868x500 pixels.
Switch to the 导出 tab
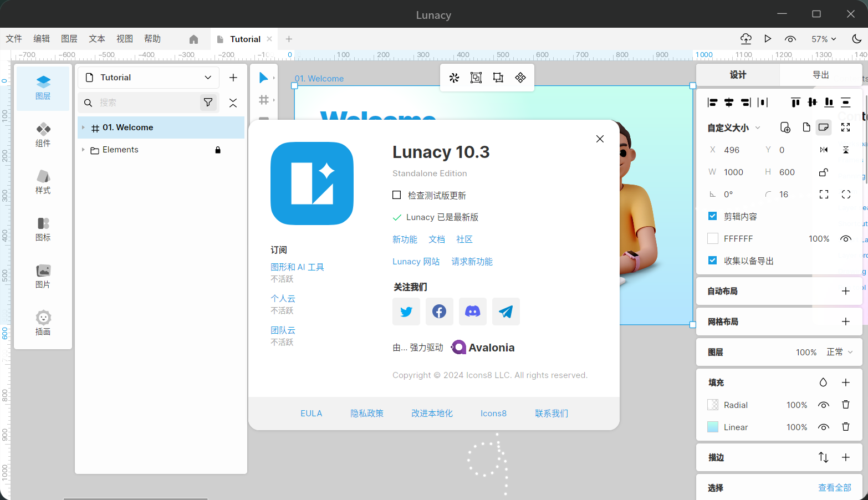[820, 75]
